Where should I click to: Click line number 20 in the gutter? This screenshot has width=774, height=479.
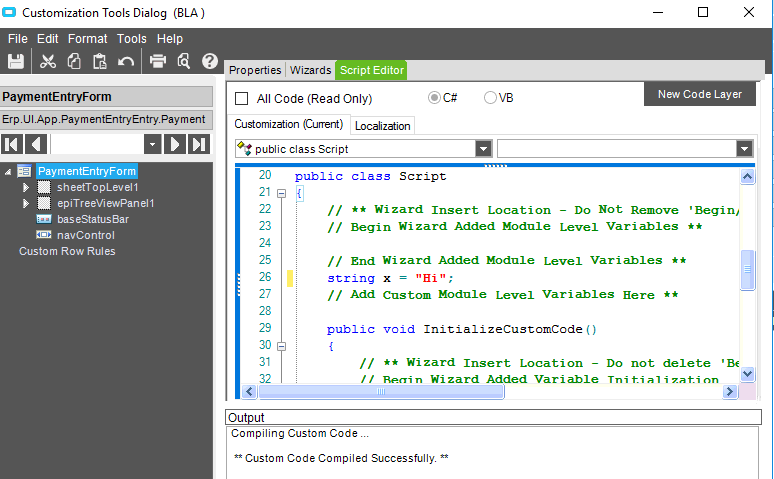coord(265,175)
